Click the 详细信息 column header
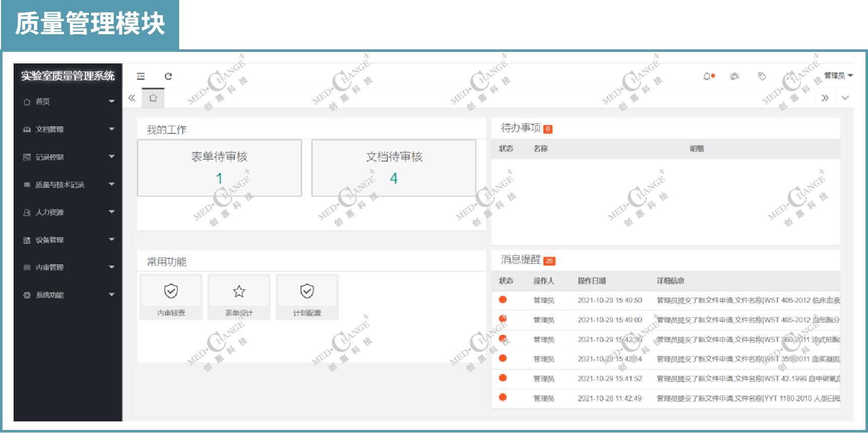Image resolution: width=868 pixels, height=433 pixels. (x=670, y=281)
